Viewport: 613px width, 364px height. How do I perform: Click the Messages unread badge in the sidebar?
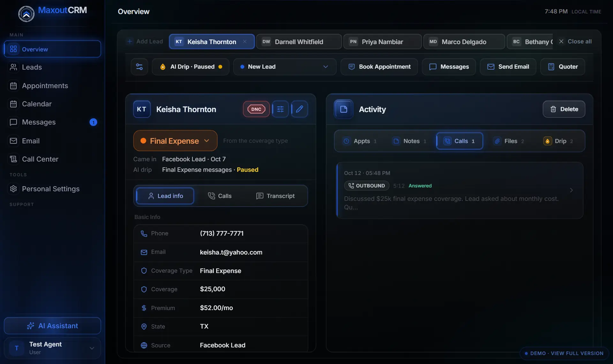93,122
